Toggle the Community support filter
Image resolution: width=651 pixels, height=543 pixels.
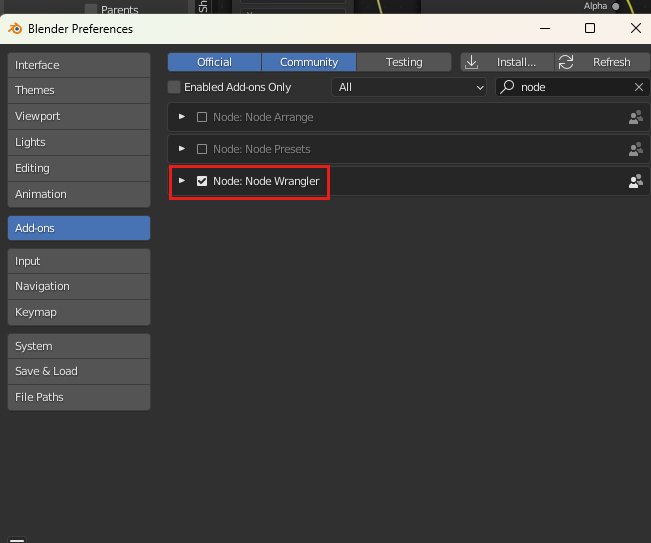pyautogui.click(x=309, y=62)
